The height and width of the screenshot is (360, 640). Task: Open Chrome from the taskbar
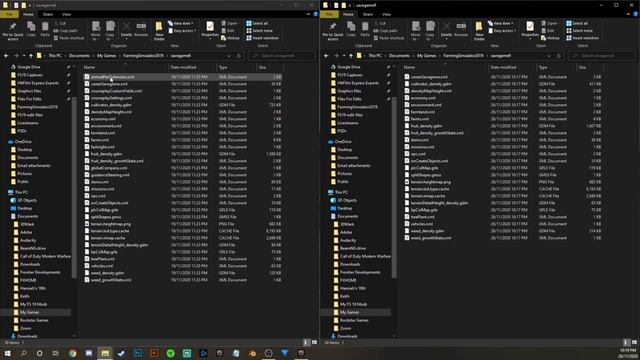(72, 353)
